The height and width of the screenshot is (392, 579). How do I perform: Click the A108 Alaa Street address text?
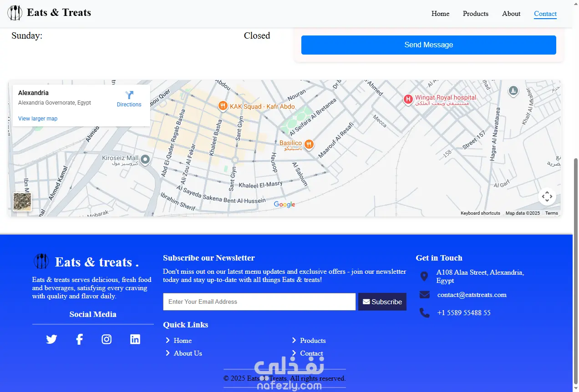(x=480, y=276)
